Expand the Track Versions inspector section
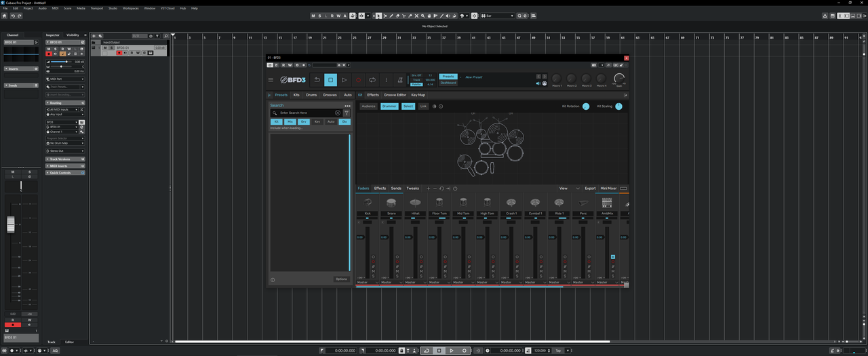The image size is (868, 356). pos(65,159)
